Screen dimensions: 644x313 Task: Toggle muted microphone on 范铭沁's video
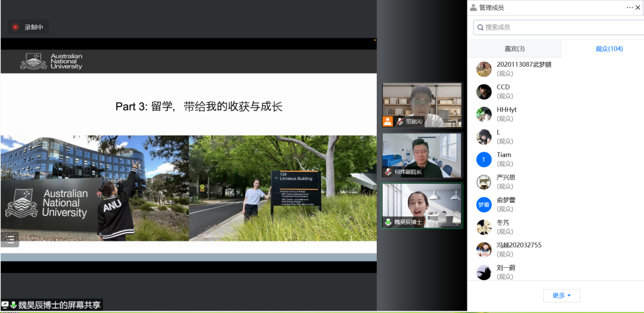tap(400, 122)
